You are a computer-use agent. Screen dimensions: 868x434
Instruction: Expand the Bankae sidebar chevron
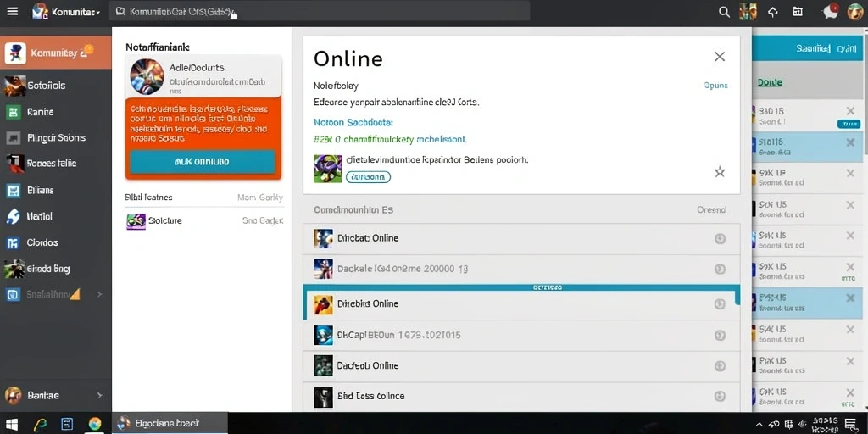point(100,395)
